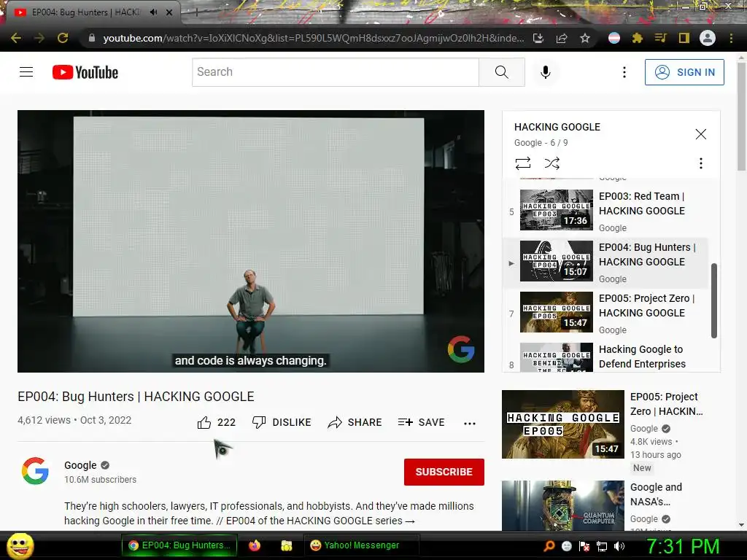The image size is (747, 560).
Task: Click the Dislike button
Action: tap(282, 422)
